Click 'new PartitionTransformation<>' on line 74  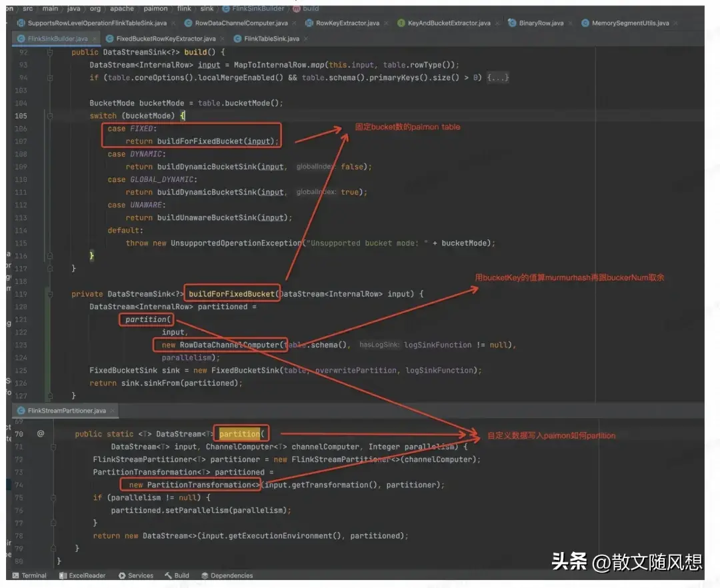tap(194, 485)
